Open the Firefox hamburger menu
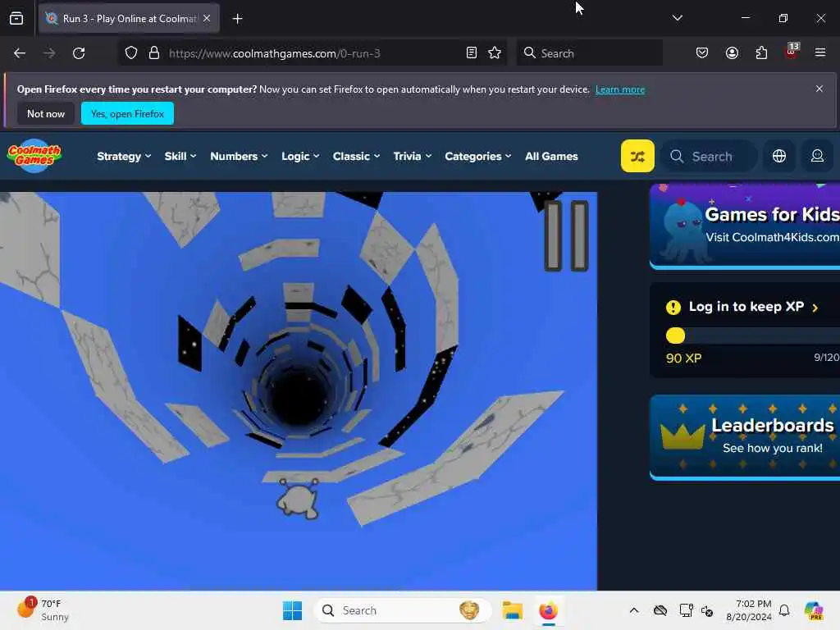840x630 pixels. [x=820, y=53]
